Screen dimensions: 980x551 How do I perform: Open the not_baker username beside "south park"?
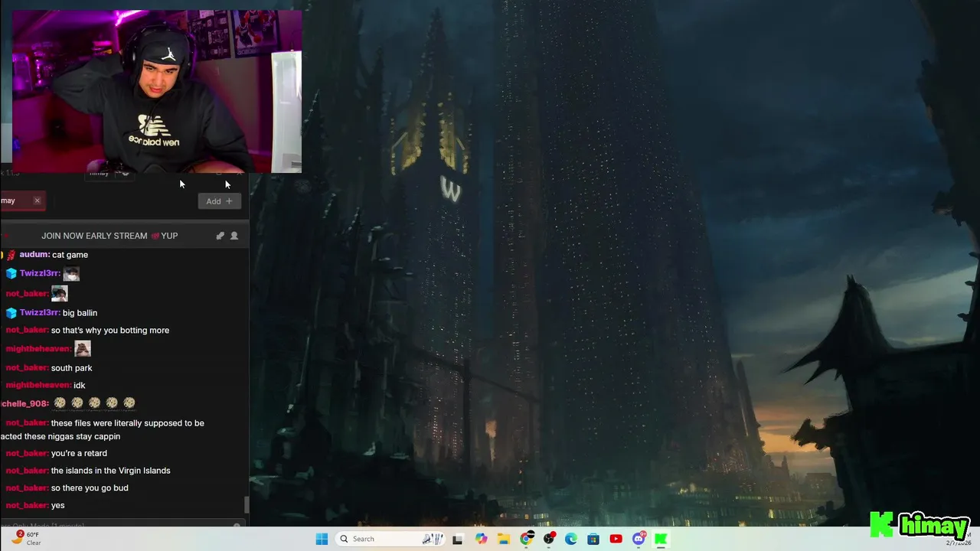click(x=27, y=368)
